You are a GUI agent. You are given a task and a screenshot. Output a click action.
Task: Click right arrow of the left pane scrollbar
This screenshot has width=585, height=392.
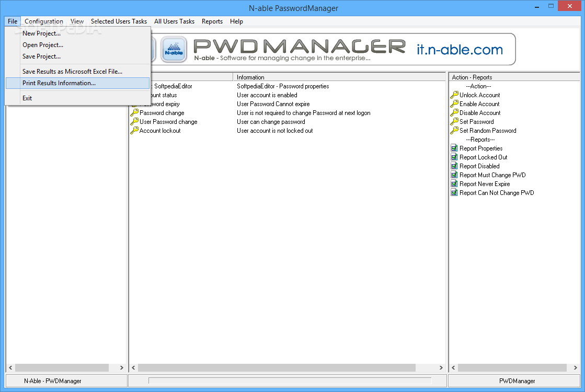(122, 368)
